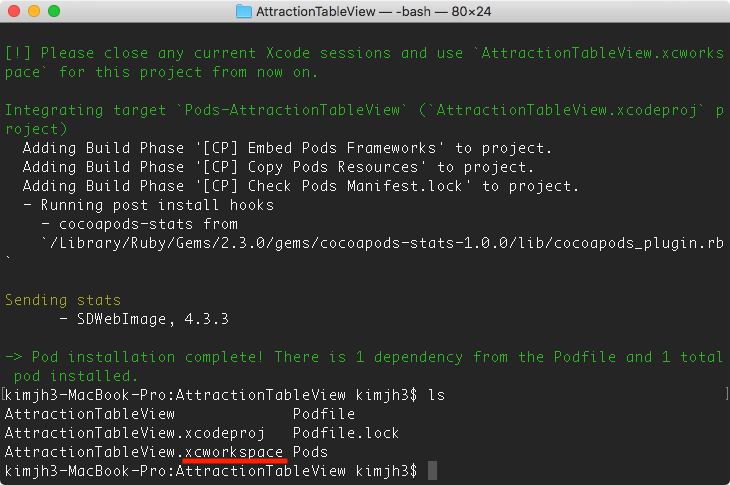Minimize the terminal with the yellow button

pyautogui.click(x=34, y=12)
